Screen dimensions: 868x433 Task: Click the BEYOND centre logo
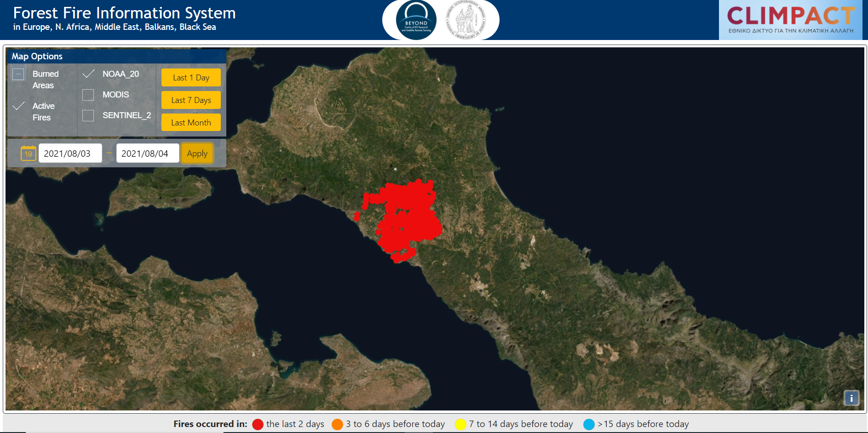[x=416, y=20]
